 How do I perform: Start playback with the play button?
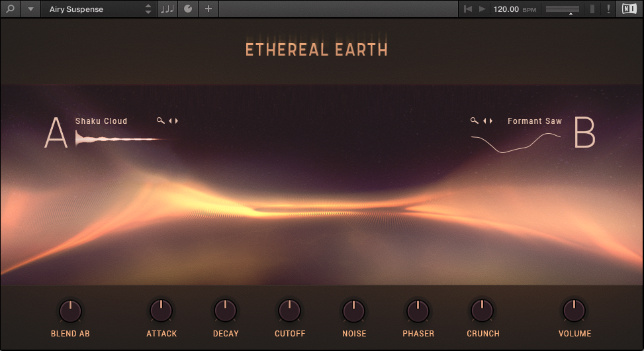point(483,9)
